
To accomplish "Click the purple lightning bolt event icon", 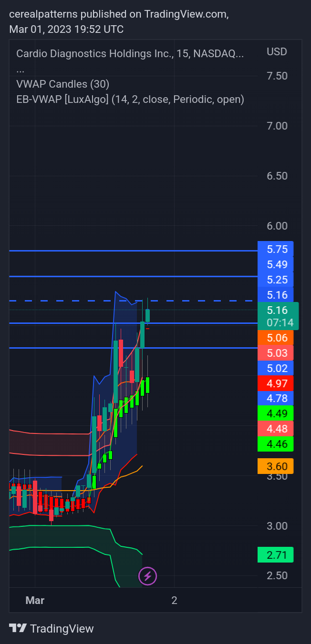I will point(147,576).
